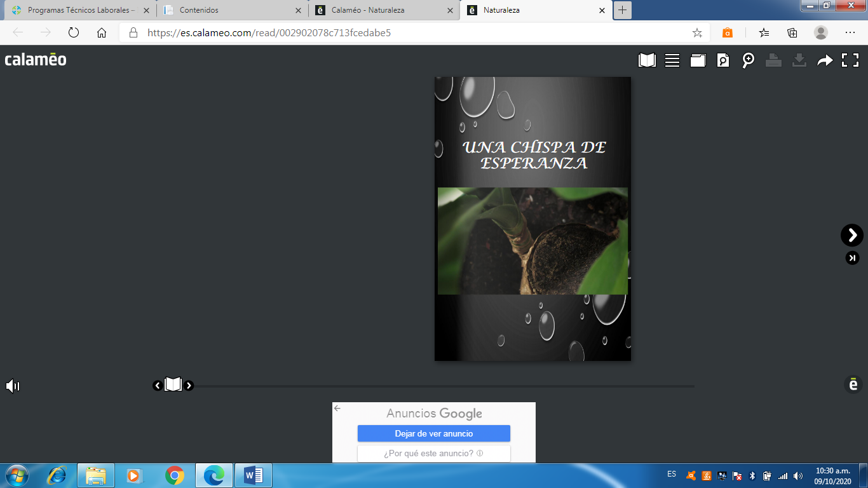Screen dimensions: 868x488
Task: Open the folder view icon in Calaméo toolbar
Action: [x=698, y=60]
